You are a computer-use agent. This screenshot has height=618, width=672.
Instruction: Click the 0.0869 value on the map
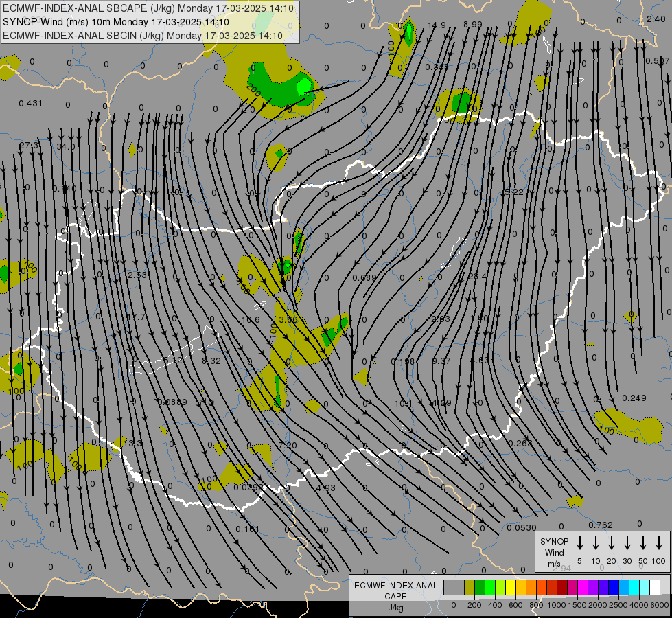pos(172,402)
